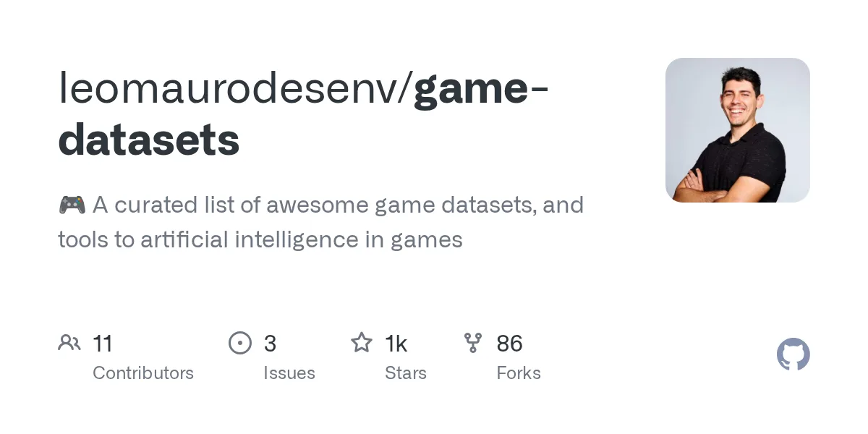Screen dimensions: 868x434
Task: Click the Stars star icon
Action: point(362,342)
